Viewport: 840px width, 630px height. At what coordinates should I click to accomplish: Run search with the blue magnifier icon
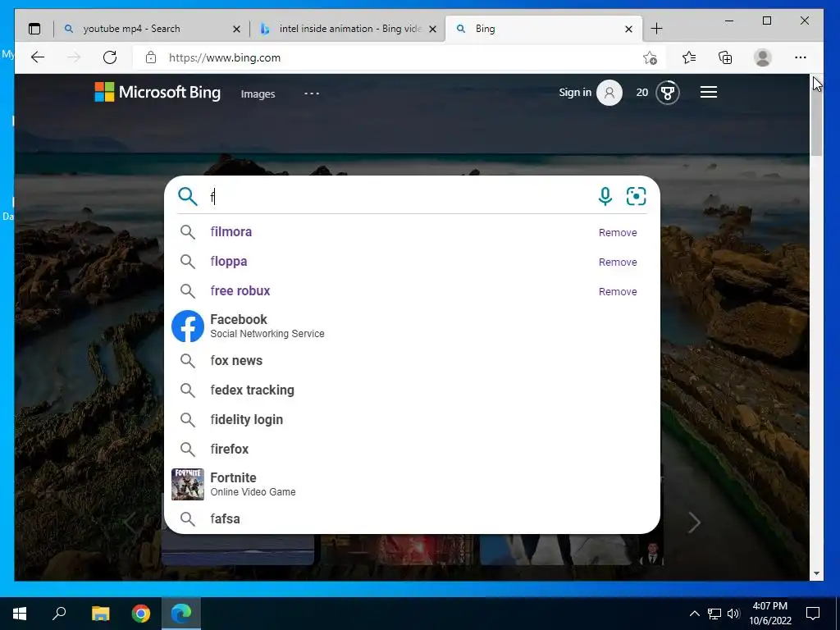point(188,197)
